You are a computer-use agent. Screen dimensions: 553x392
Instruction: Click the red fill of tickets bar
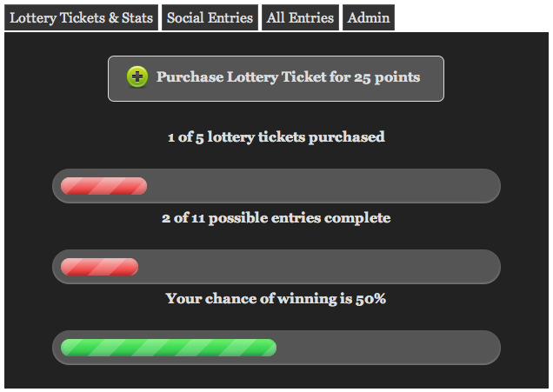103,186
